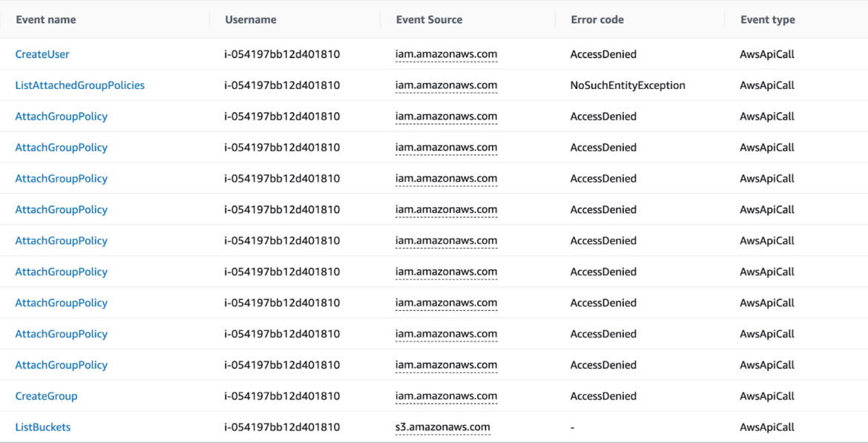Open the third AttachGroupPolicy event link
Viewport: 868px width, 443px height.
tap(62, 178)
